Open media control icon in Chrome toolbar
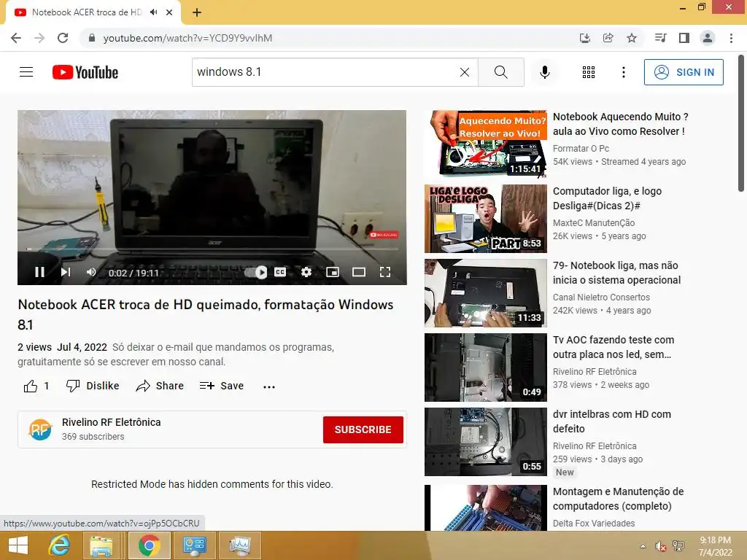 pos(660,38)
